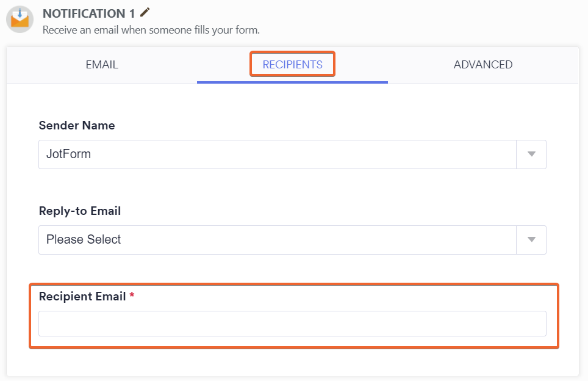Open the Reply-to Email dropdown arrow
This screenshot has width=588, height=381.
coord(531,239)
